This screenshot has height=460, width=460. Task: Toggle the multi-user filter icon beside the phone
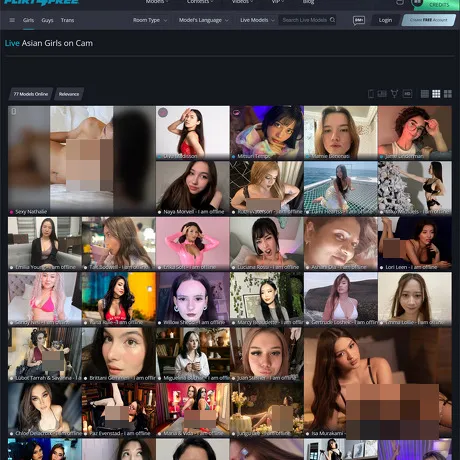(382, 94)
